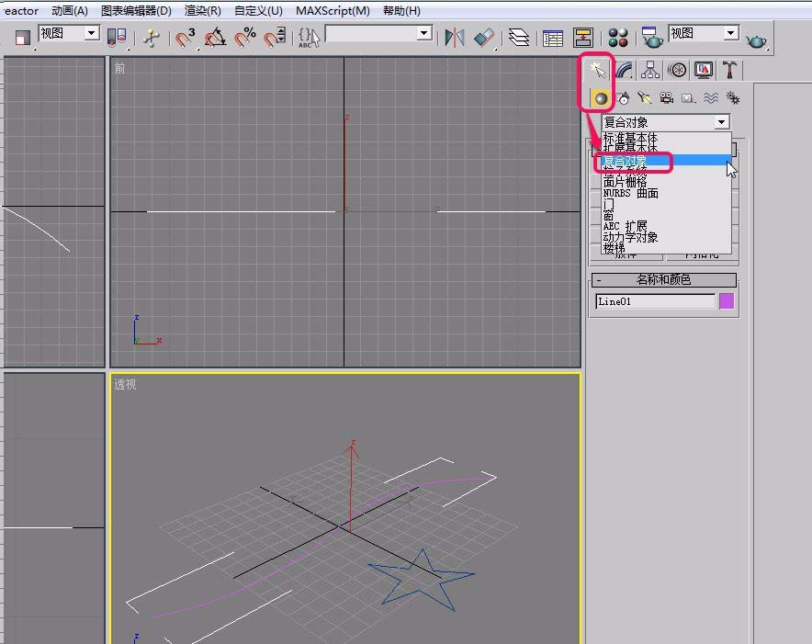The height and width of the screenshot is (644, 812).
Task: Open the 帮助(H) menu
Action: coord(401,11)
